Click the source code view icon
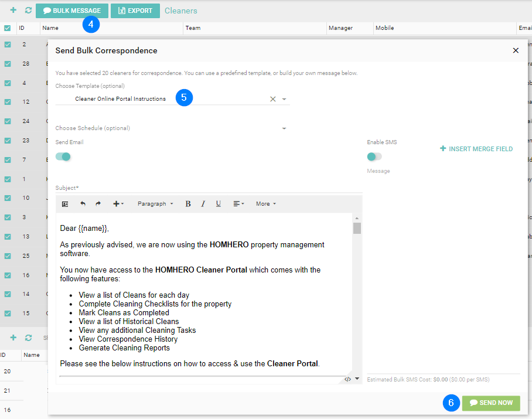The image size is (532, 419). point(347,379)
